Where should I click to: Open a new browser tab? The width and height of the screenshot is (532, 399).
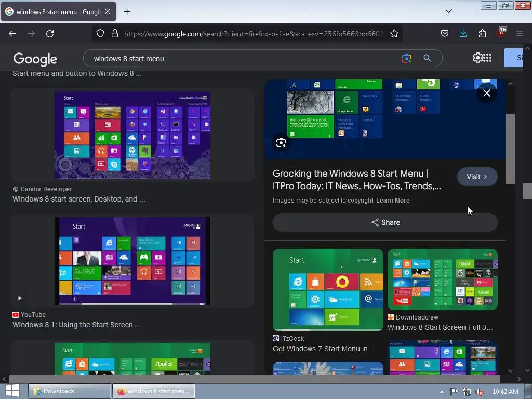127,12
